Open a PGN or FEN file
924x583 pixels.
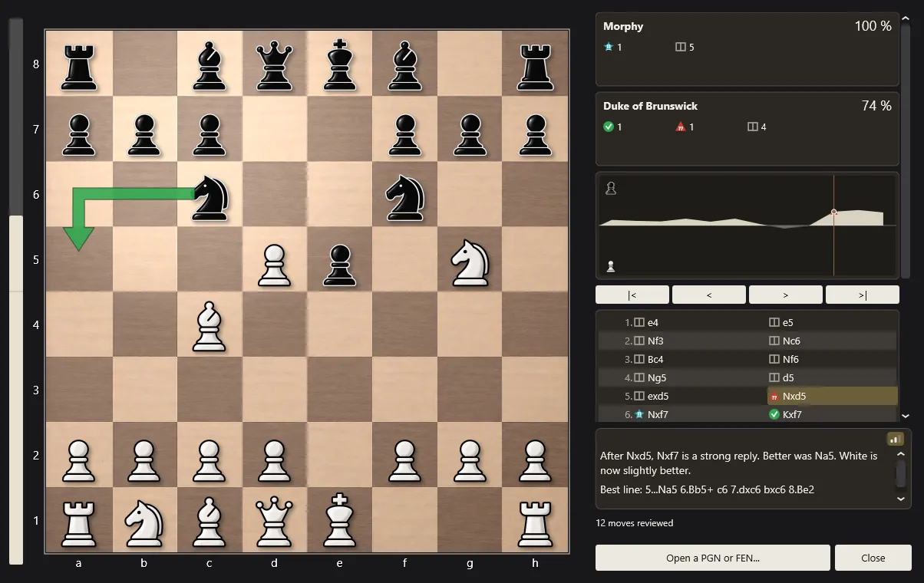tap(713, 558)
